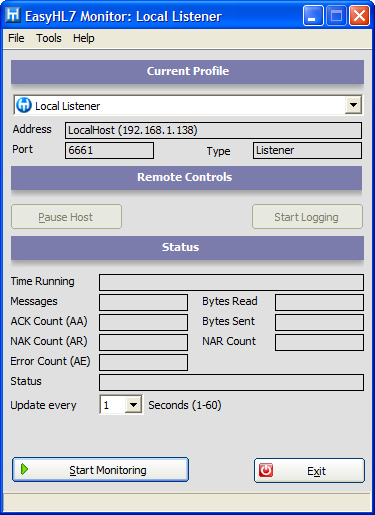Click the Type field showing Listener

[307, 150]
